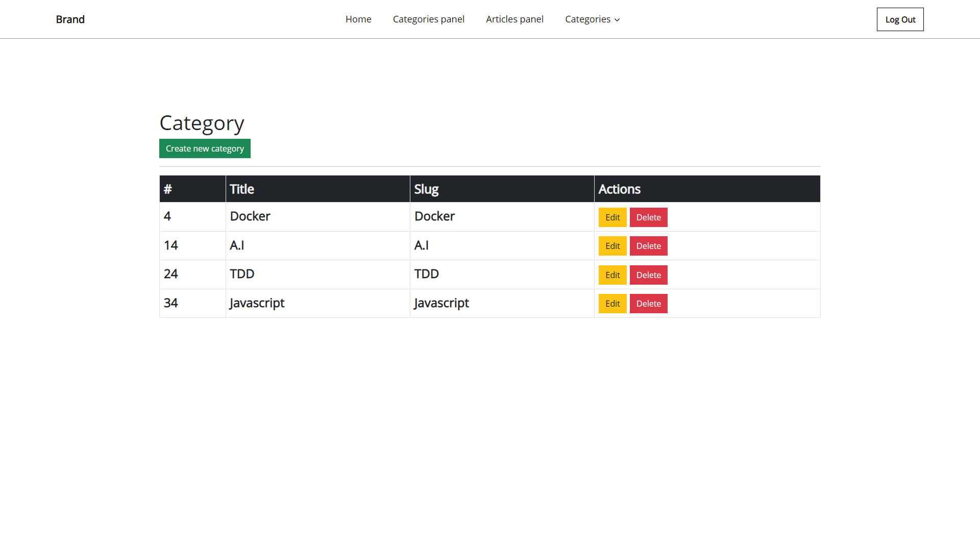Viewport: 980px width, 551px height.
Task: Click the Brand logo link
Action: pyautogui.click(x=70, y=19)
